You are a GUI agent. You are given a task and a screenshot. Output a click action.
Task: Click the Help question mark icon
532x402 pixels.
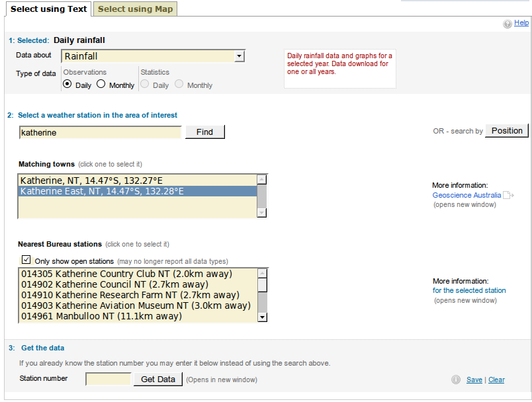pyautogui.click(x=507, y=23)
